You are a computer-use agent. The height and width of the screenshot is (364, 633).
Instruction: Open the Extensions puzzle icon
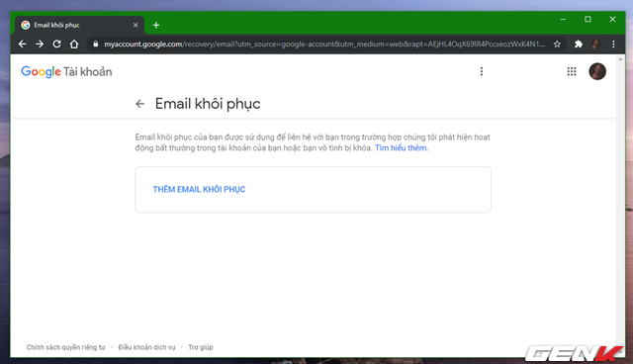579,44
